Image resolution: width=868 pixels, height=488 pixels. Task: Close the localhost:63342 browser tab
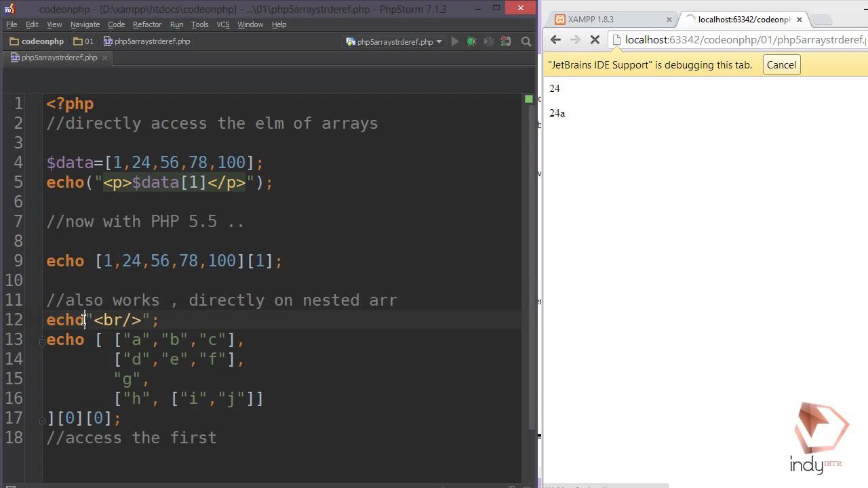(x=799, y=20)
